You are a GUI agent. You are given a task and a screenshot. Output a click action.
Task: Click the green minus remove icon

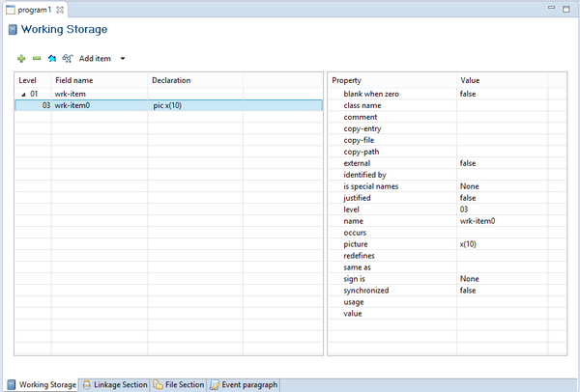[37, 59]
